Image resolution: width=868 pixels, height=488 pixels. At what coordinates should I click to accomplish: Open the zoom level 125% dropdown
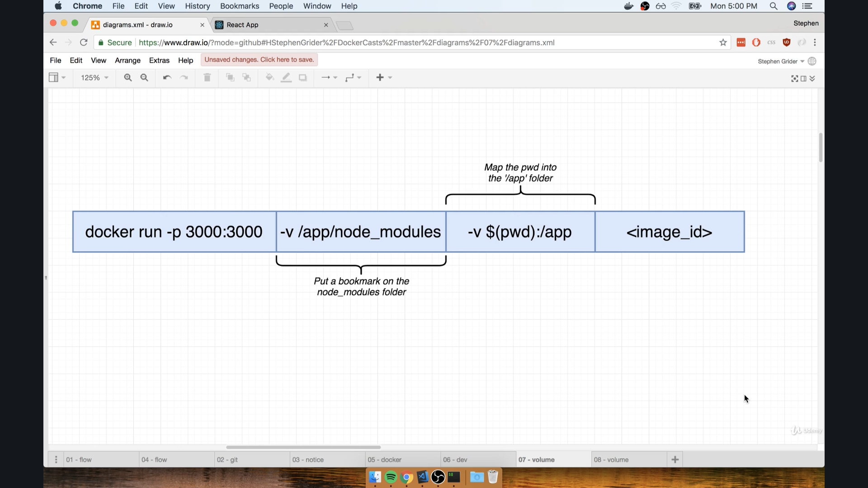(94, 77)
